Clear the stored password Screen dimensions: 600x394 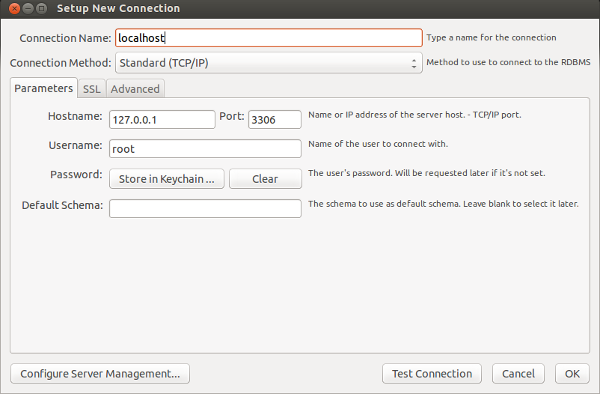click(265, 179)
